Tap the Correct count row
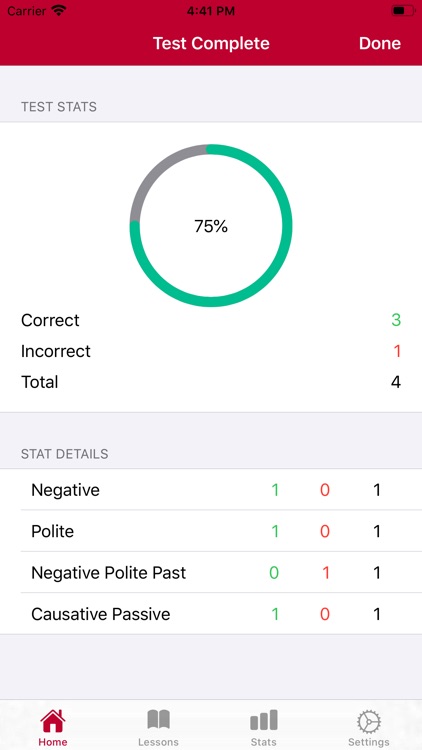Screen dimensions: 422x750 pos(211,320)
